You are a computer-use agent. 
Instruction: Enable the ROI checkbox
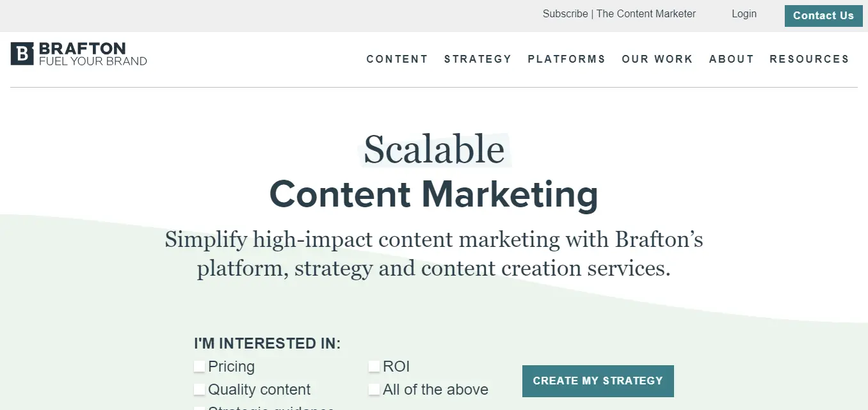(x=374, y=367)
